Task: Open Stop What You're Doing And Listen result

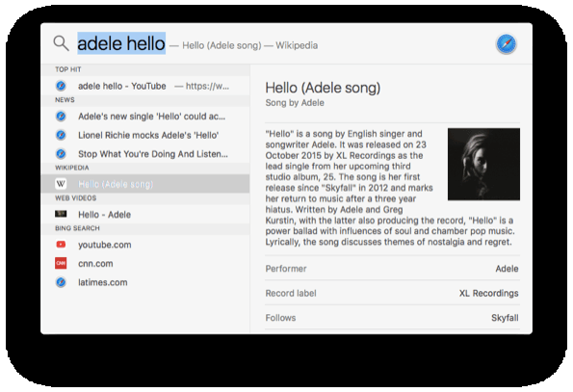Action: point(145,154)
